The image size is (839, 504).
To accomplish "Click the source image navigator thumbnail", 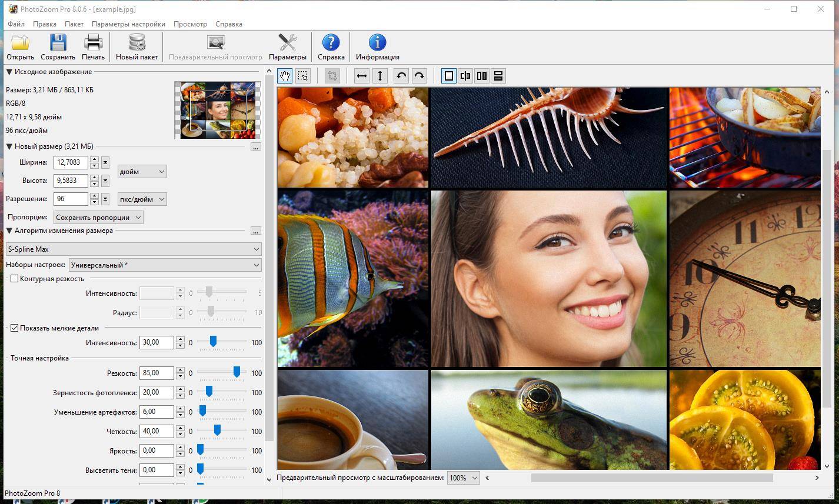I will pyautogui.click(x=218, y=111).
